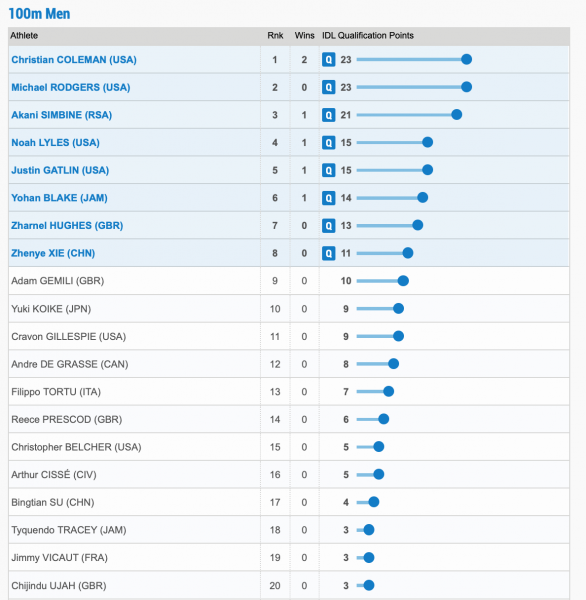
Task: Click the Q icon beside Zhenye Xie
Action: click(328, 253)
